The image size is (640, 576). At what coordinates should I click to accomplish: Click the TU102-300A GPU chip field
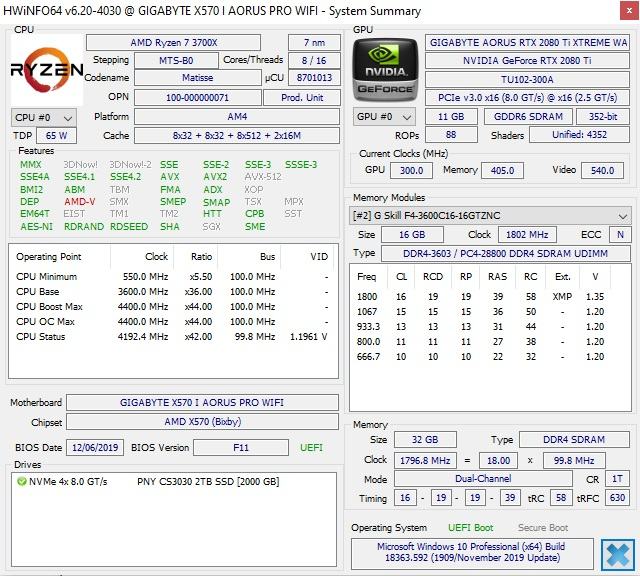(527, 79)
